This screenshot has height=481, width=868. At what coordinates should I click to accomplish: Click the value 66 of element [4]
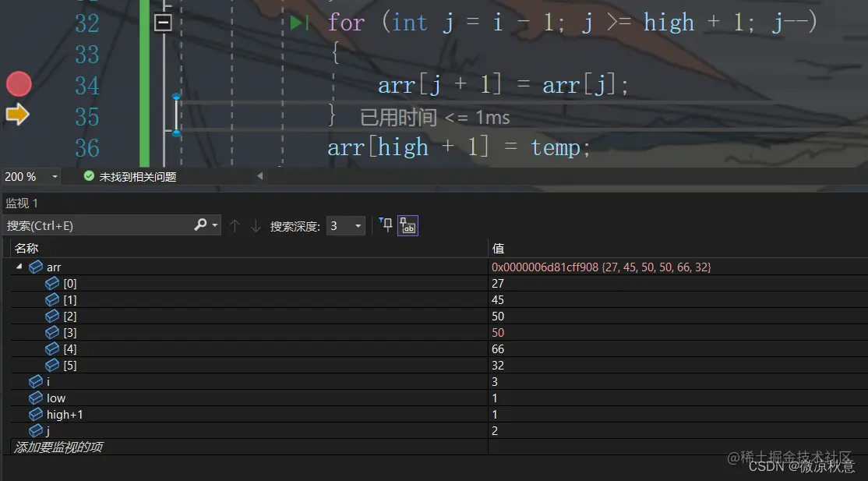point(498,349)
